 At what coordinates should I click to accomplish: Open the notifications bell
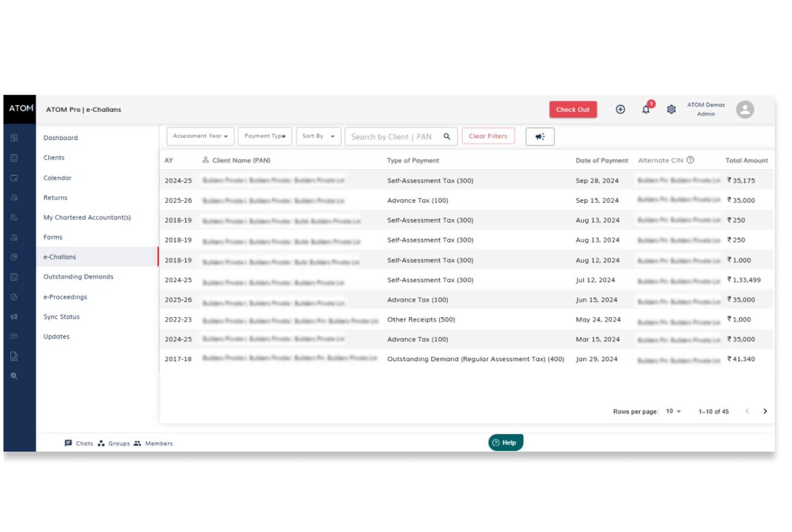coord(646,110)
